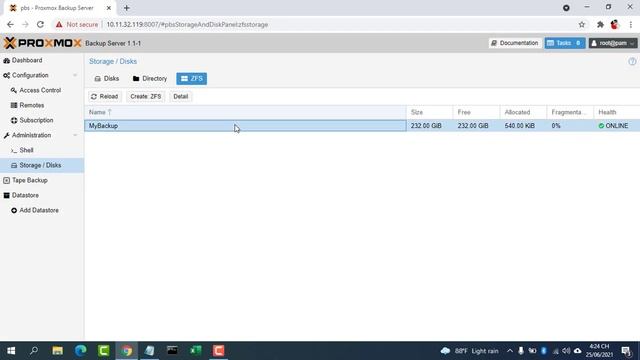Open taskbar search

click(34, 351)
